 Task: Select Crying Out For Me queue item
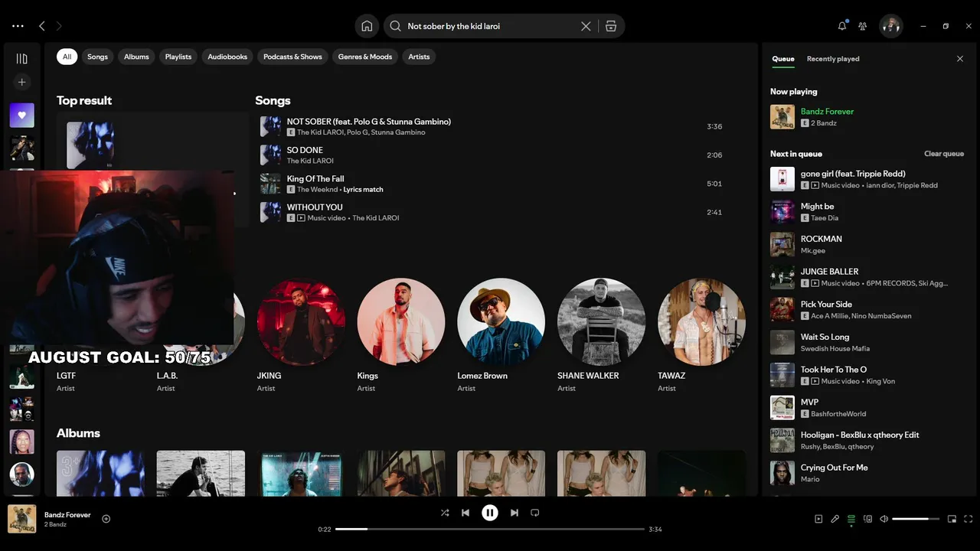point(867,473)
